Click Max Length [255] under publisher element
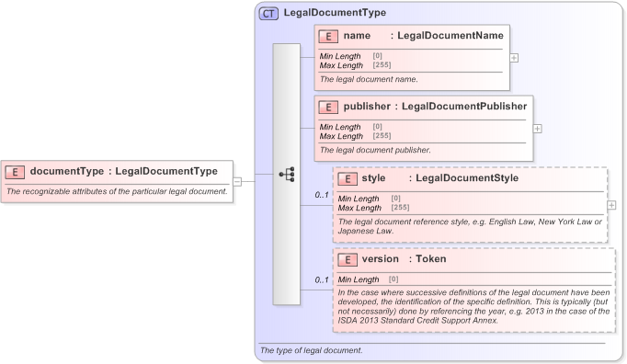This screenshot has height=364, width=627. pos(355,136)
